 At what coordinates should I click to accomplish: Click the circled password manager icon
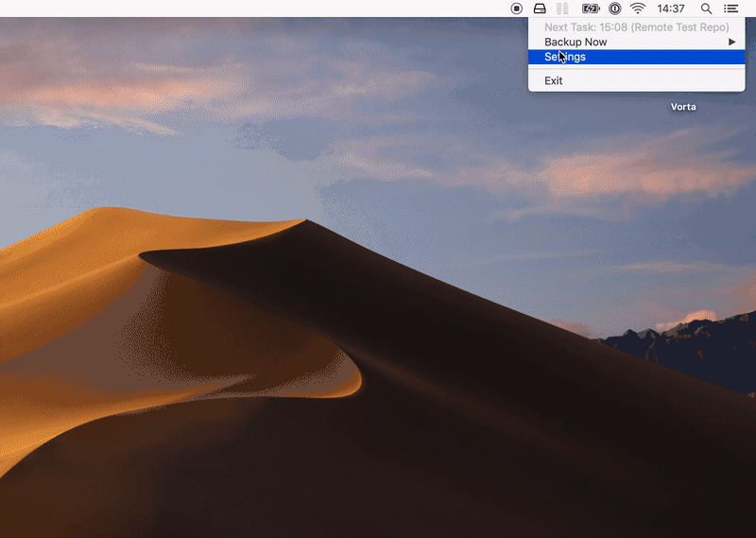(615, 9)
